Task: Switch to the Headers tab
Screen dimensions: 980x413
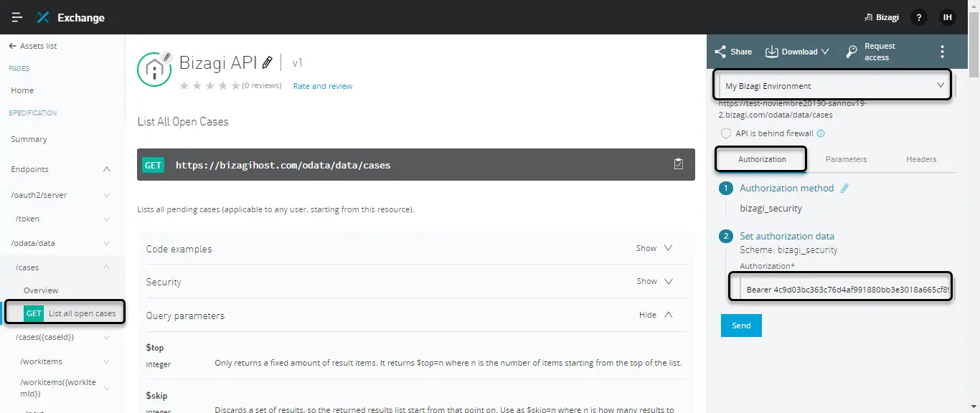Action: tap(921, 159)
